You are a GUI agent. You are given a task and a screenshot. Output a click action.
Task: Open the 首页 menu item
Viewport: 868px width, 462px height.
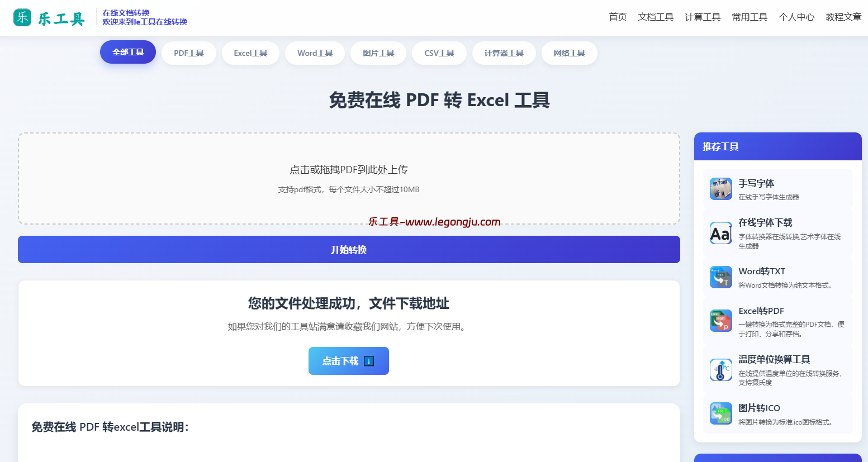(x=617, y=17)
